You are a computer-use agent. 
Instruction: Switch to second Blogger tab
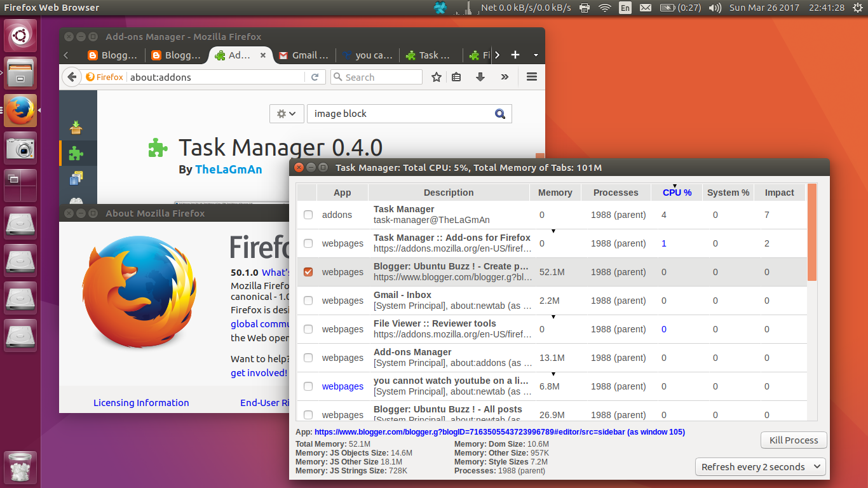(x=176, y=55)
